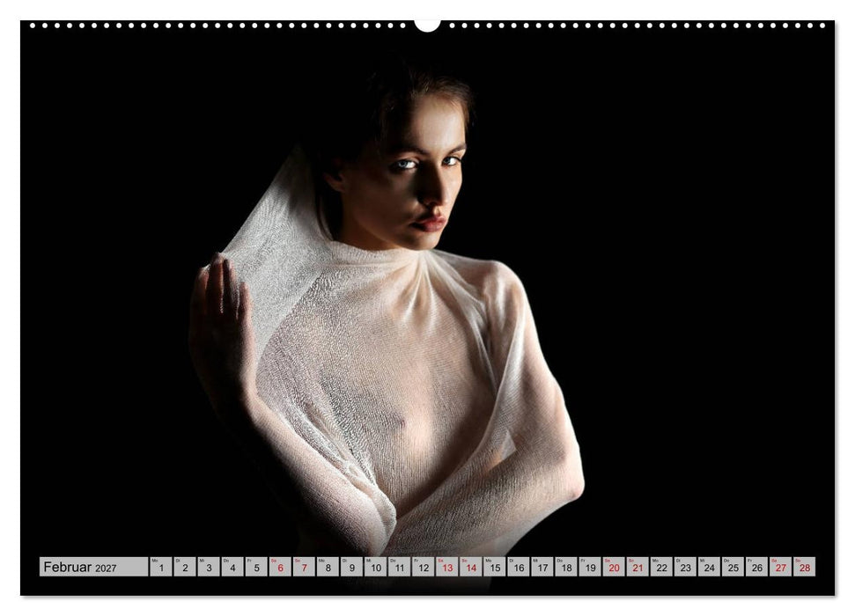Viewport: 855px width, 616px height.
Task: Select day 22 in the calendar strip
Action: pyautogui.click(x=662, y=567)
